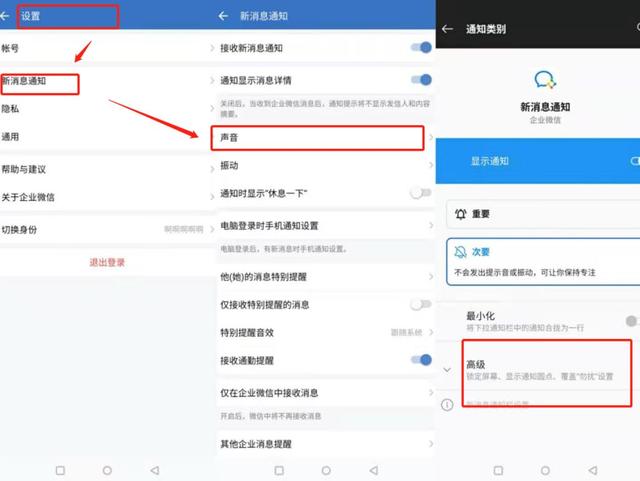Screen dimensions: 640x481
Task: Toggle 最小化 switch
Action: click(632, 321)
